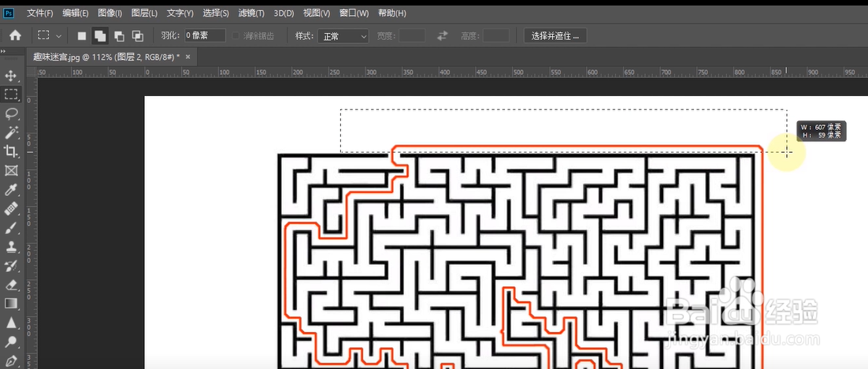Open the 文字(Y) menu
The image size is (868, 369).
(x=180, y=13)
